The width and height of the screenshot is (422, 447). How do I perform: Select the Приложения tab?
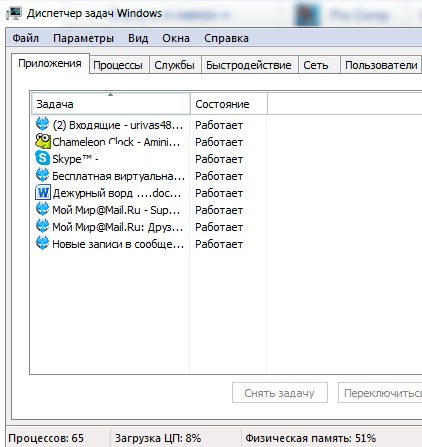point(50,63)
